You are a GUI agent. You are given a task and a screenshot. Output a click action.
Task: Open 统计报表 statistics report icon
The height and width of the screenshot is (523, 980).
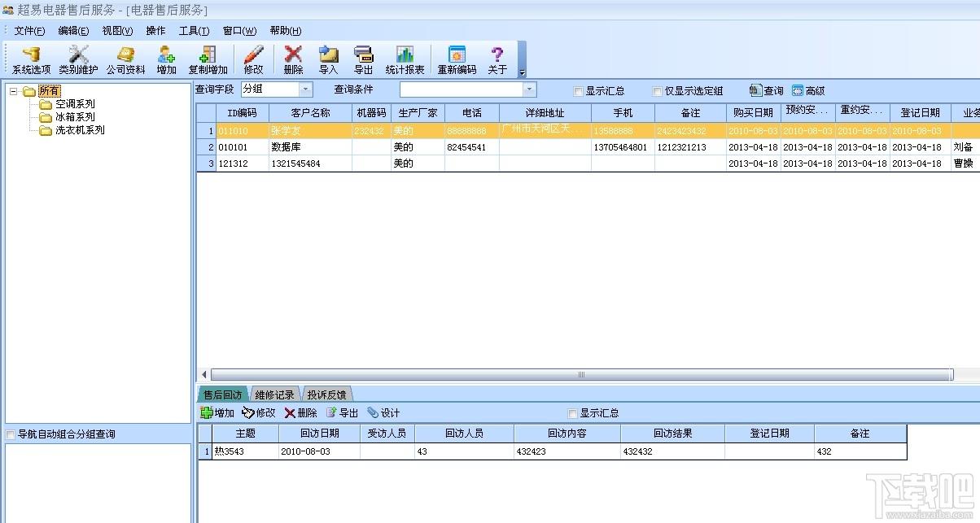pos(405,60)
